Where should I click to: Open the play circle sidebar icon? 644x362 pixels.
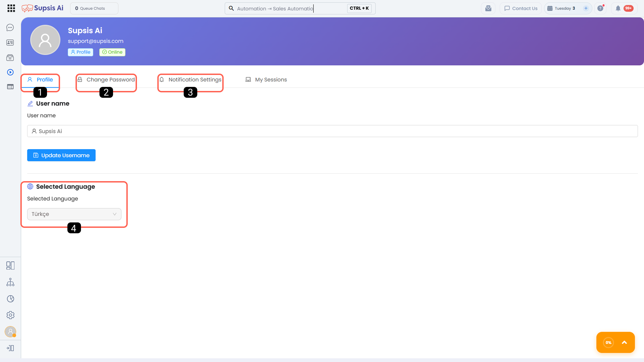(10, 72)
